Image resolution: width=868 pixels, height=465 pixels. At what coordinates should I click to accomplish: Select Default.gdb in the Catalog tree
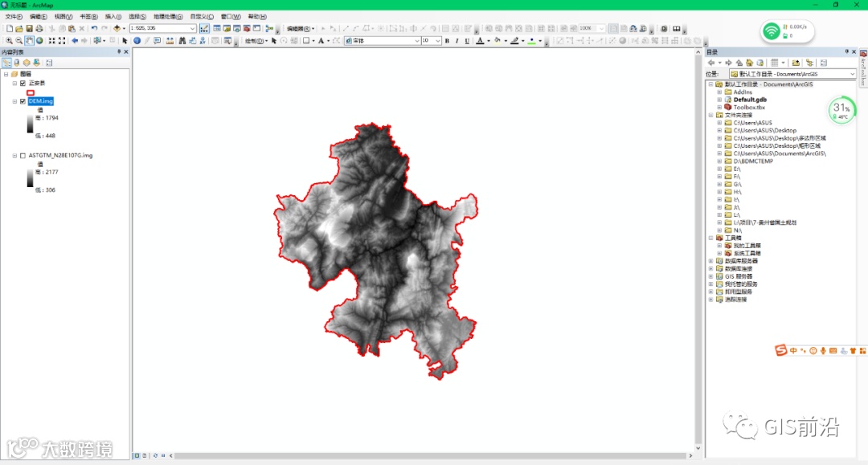(750, 100)
